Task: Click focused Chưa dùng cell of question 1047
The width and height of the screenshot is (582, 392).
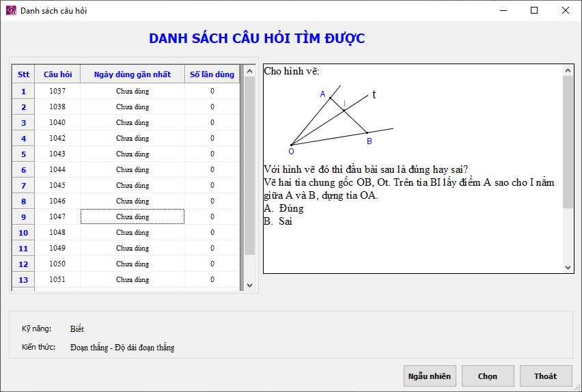Action: [x=133, y=216]
